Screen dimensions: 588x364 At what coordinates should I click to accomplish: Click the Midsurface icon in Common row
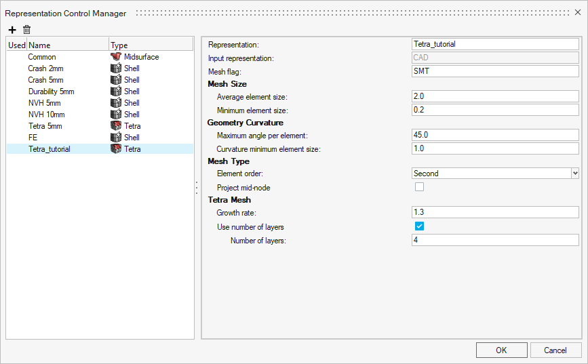(115, 57)
